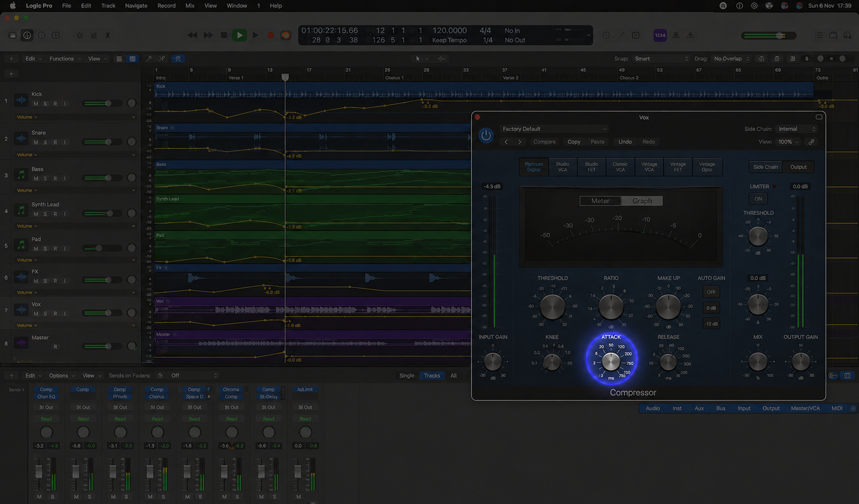Go to the previous preset in the Vox plug-in
859x504 pixels.
(506, 142)
